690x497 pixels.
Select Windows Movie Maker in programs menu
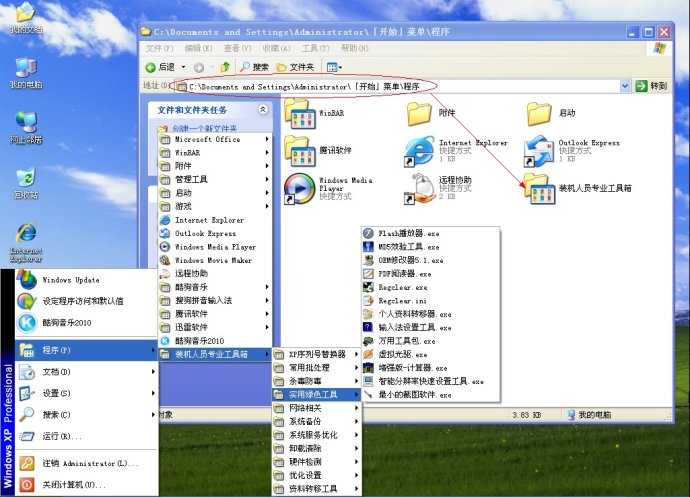[215, 260]
